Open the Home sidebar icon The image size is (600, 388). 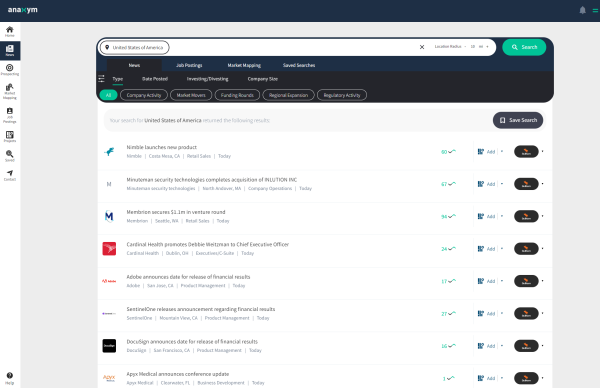[10, 31]
